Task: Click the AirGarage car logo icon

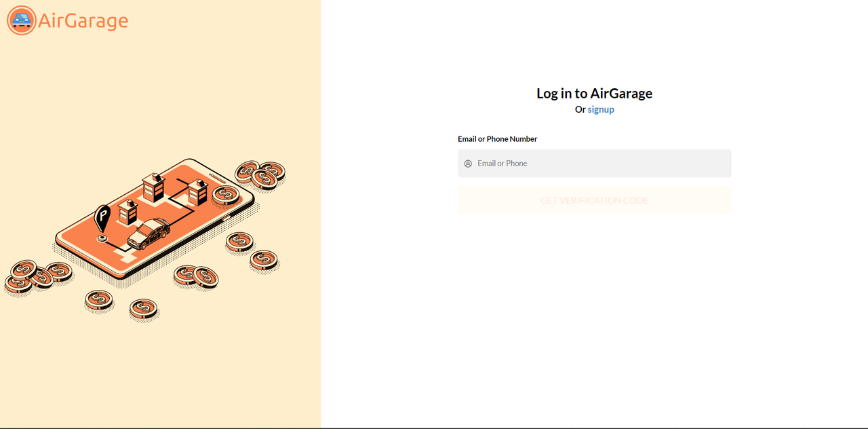Action: click(x=21, y=20)
